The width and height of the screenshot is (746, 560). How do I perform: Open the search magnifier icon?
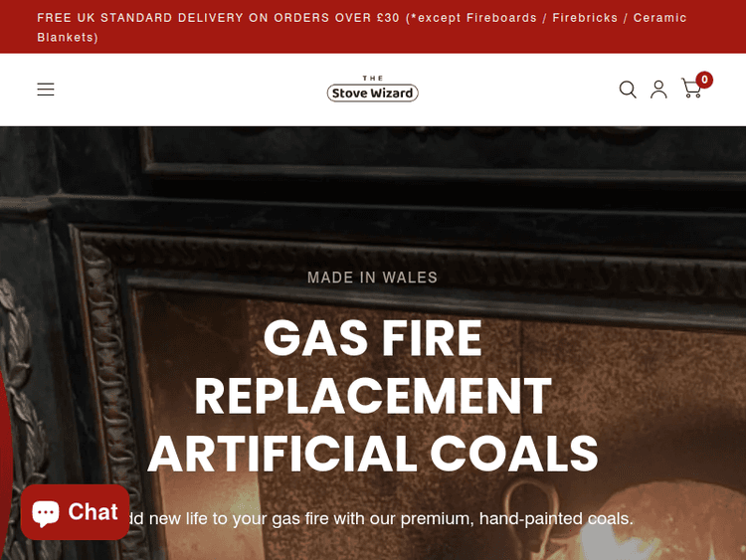628,90
